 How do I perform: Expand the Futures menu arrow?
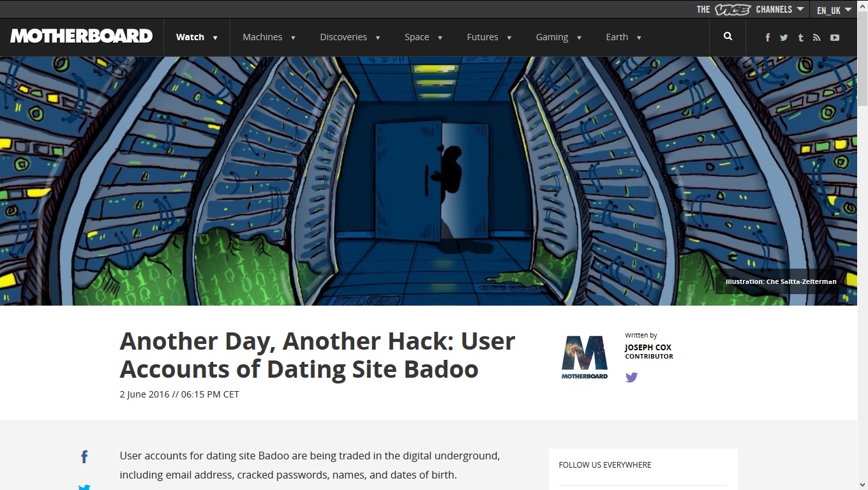509,38
